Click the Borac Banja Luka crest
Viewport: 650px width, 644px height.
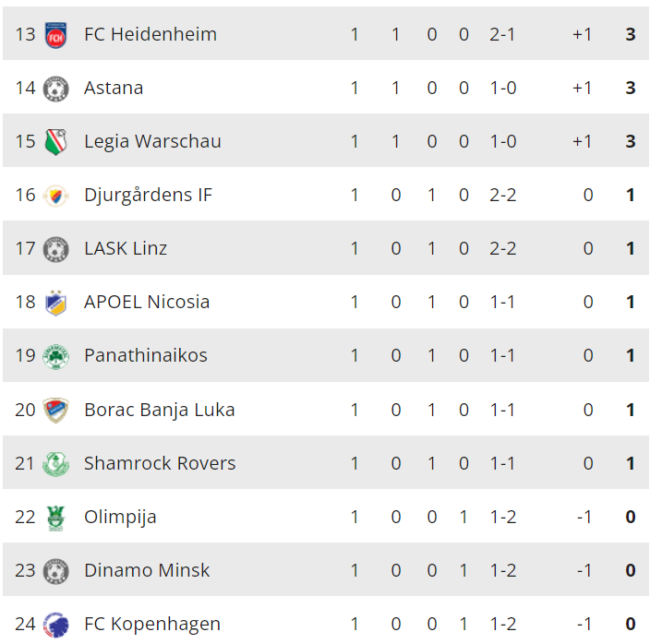click(56, 410)
